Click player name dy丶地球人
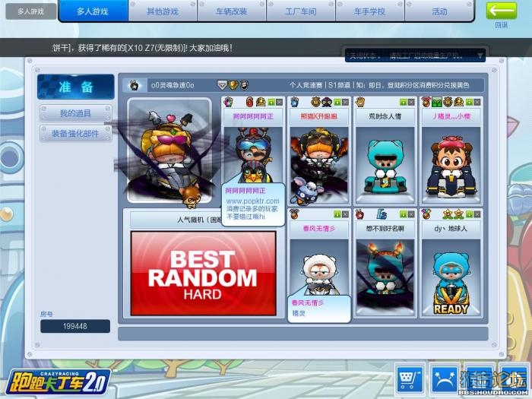Viewport: 532px width, 399px height. point(451,228)
